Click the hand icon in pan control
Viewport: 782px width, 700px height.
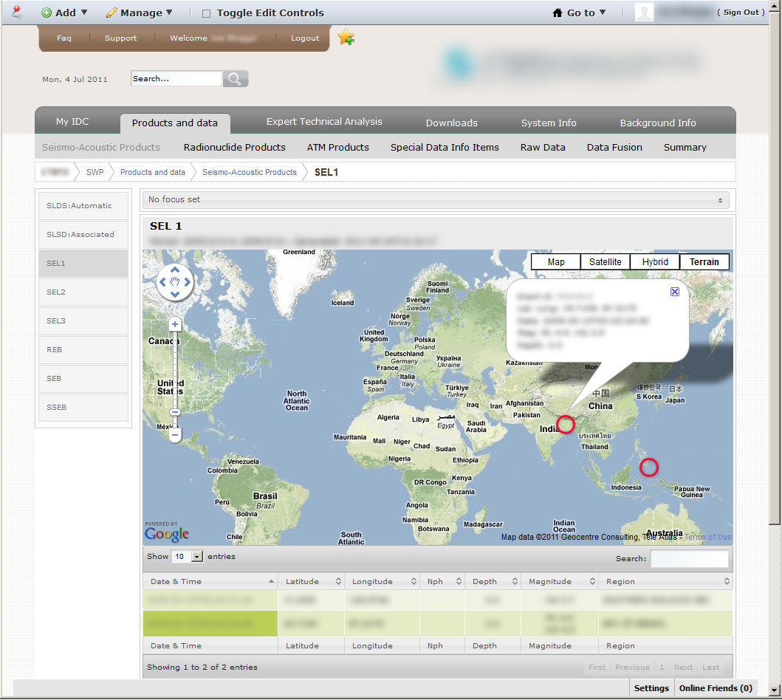tap(175, 282)
